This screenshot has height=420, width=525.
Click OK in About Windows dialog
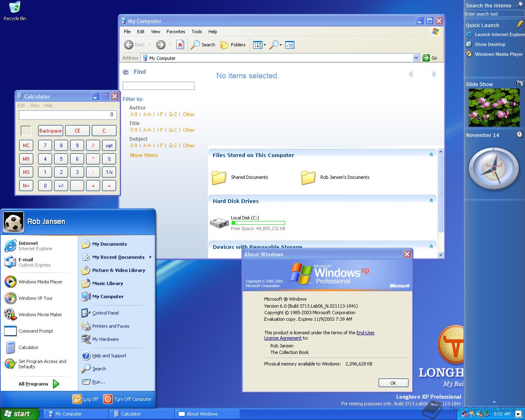pyautogui.click(x=393, y=383)
